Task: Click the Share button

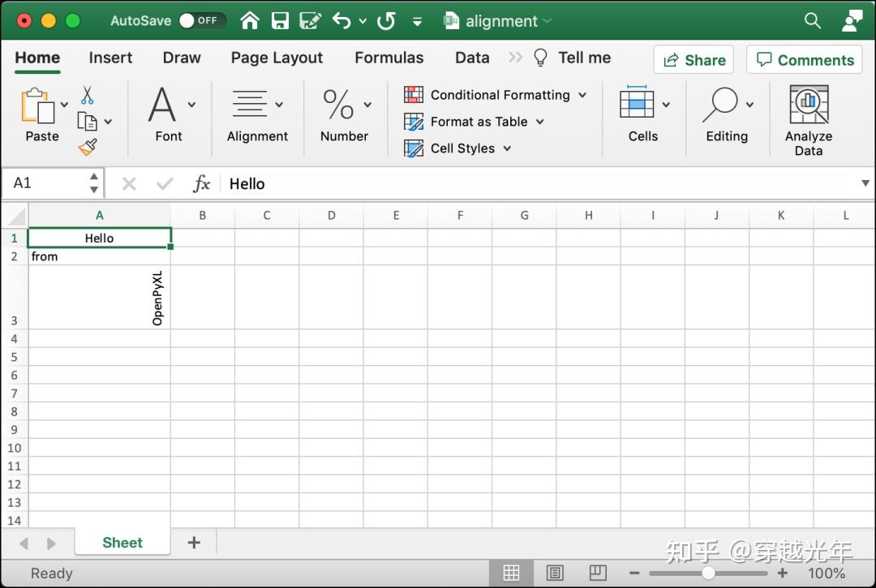Action: 693,59
